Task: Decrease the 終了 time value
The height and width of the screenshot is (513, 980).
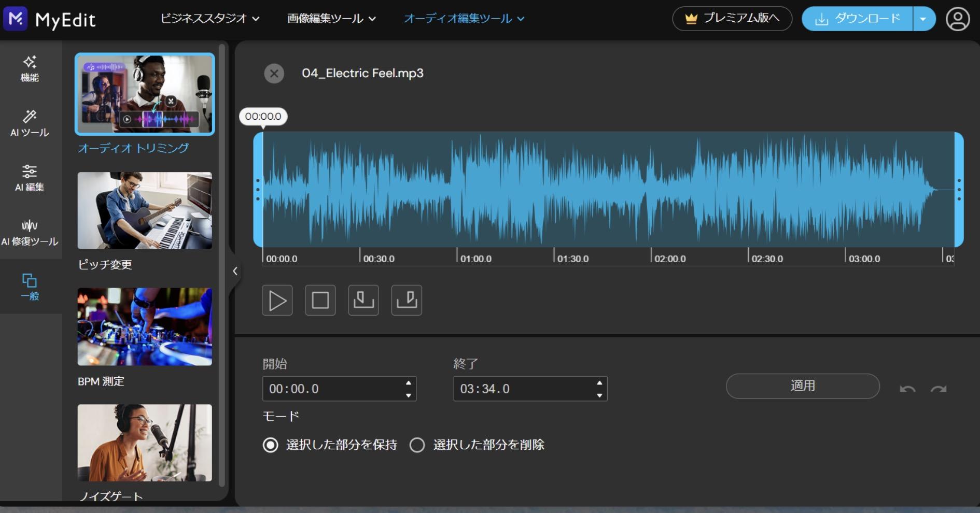Action: coord(599,395)
